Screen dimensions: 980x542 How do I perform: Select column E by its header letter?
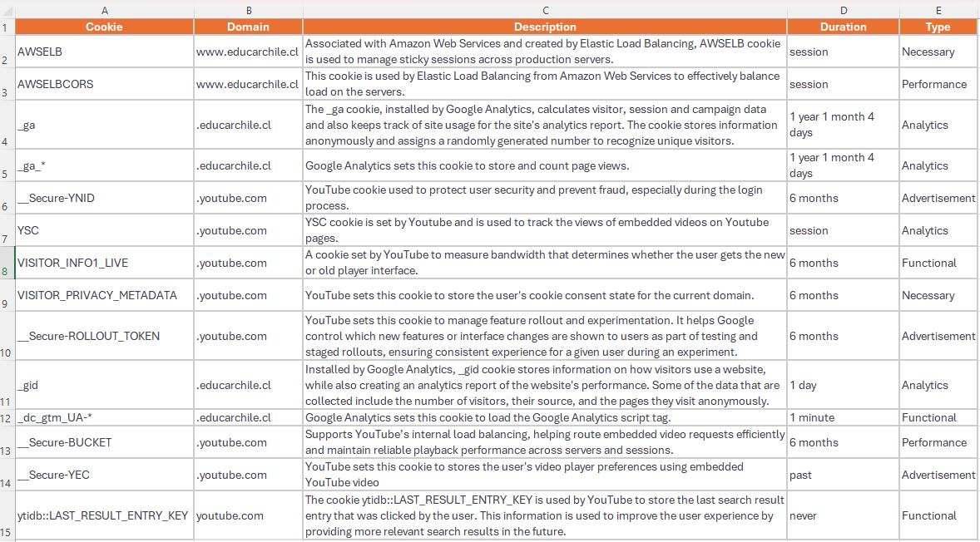(938, 11)
